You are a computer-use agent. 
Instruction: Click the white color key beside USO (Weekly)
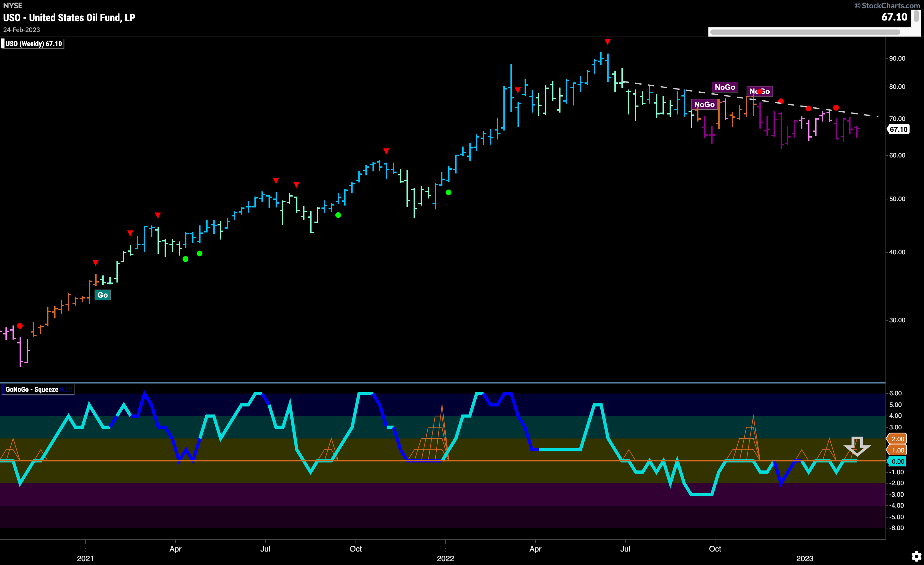coord(3,44)
